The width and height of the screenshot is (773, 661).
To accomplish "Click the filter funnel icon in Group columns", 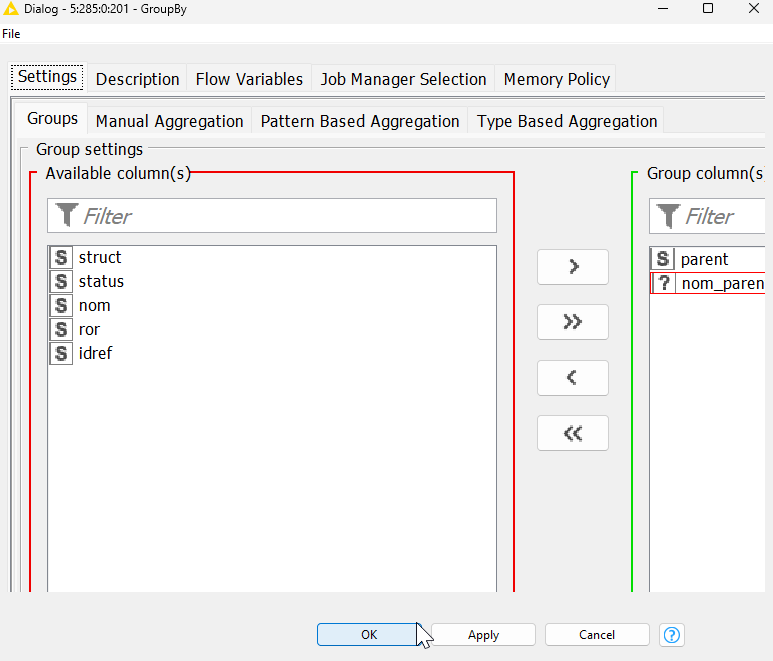I will (669, 216).
